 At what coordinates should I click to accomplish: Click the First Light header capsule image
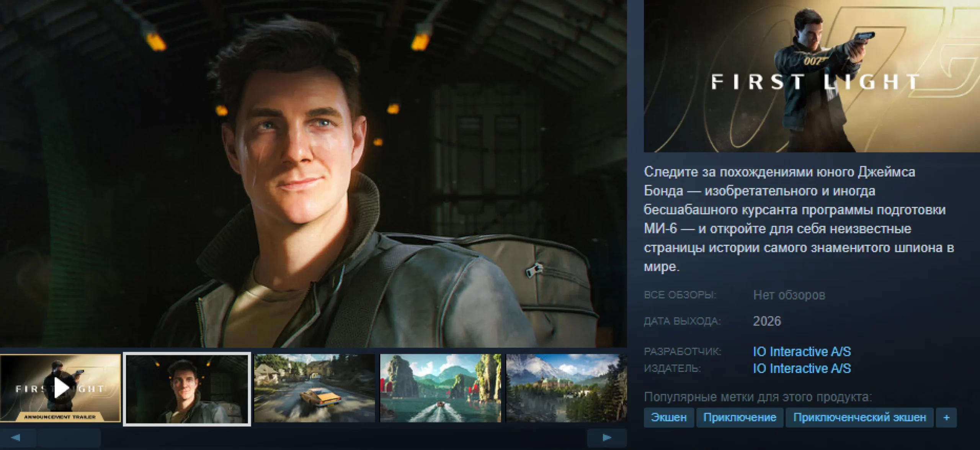tap(812, 76)
